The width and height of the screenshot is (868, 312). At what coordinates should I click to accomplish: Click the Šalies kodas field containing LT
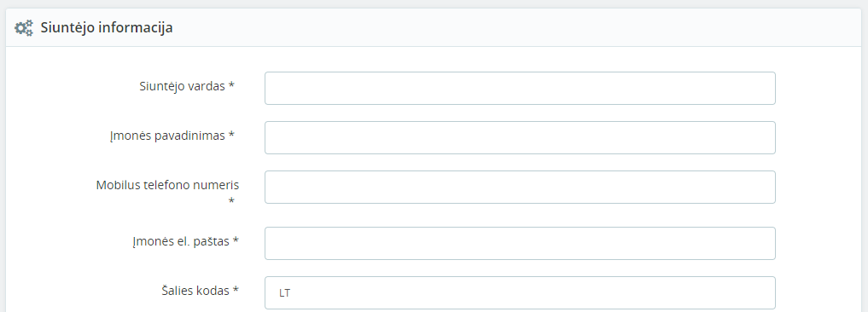(520, 292)
